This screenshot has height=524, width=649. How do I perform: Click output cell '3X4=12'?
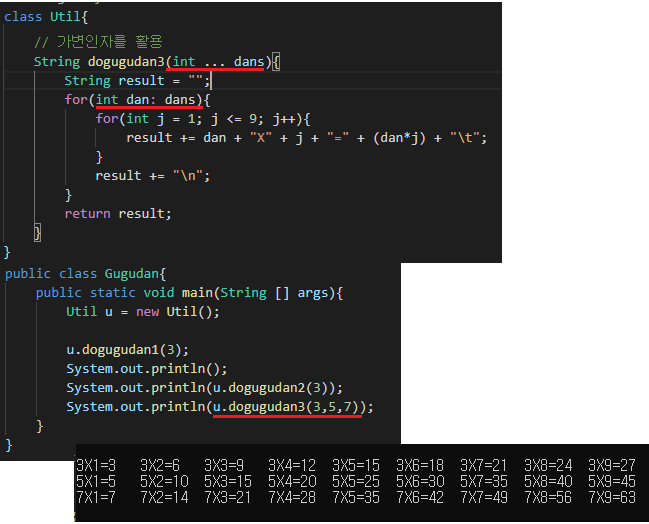[292, 466]
